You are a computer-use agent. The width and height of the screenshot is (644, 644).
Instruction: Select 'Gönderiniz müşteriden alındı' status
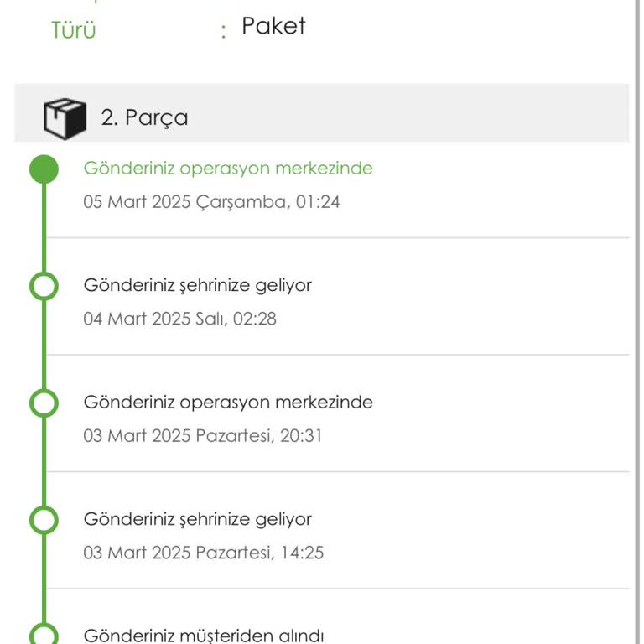pos(204,635)
